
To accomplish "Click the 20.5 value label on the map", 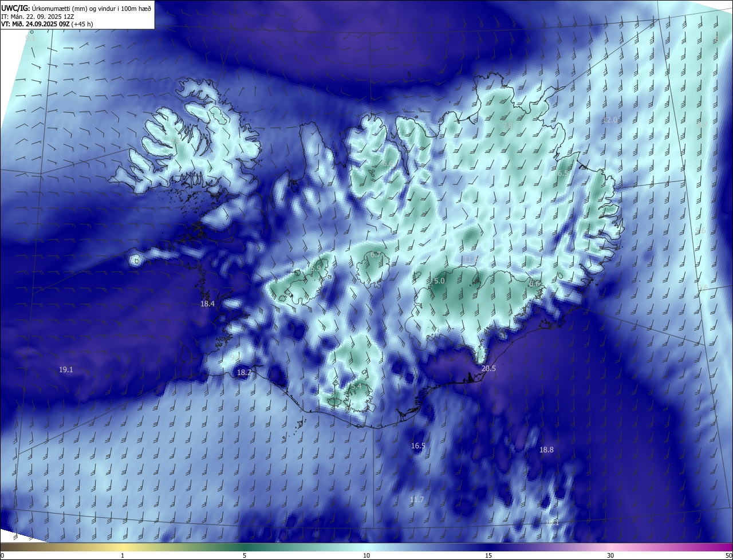I will click(488, 369).
